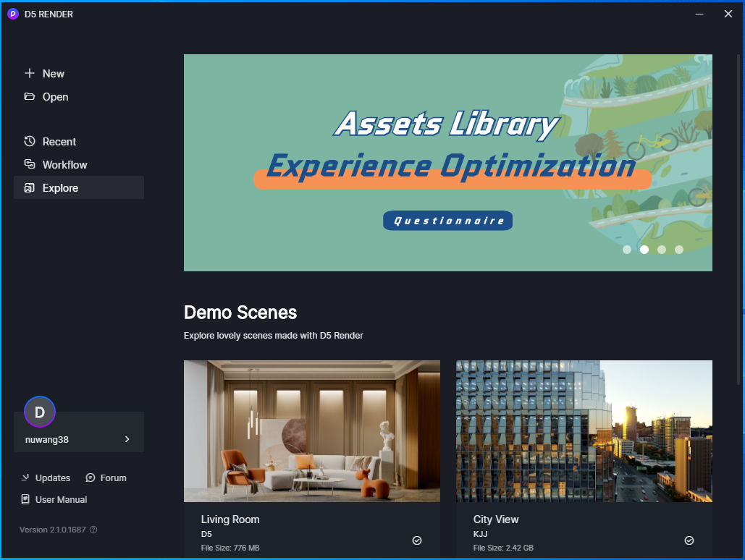The width and height of the screenshot is (745, 560).
Task: Click the help icon beside the version number
Action: (93, 530)
